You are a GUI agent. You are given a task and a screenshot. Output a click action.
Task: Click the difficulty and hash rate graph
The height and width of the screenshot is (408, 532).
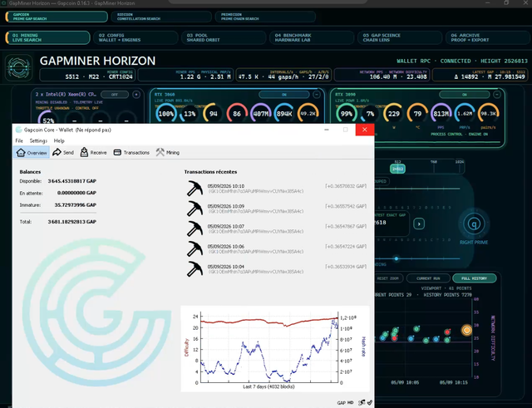(275, 349)
